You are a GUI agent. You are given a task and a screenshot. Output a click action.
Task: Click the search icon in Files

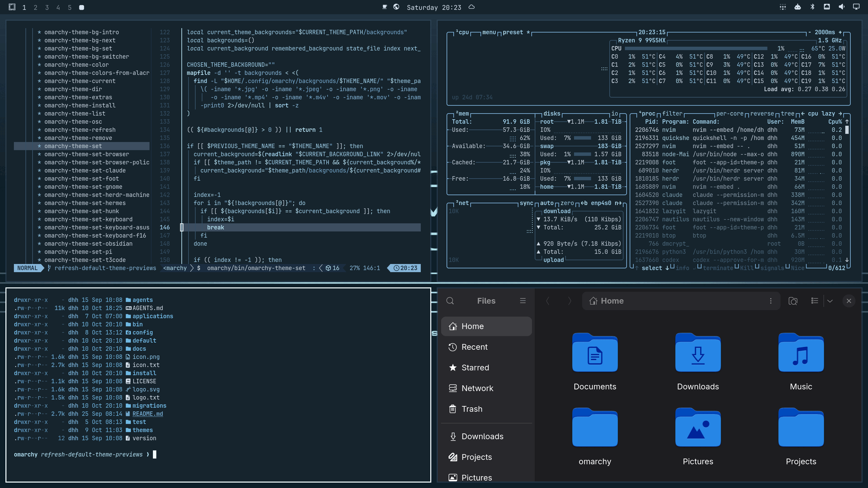click(x=450, y=301)
